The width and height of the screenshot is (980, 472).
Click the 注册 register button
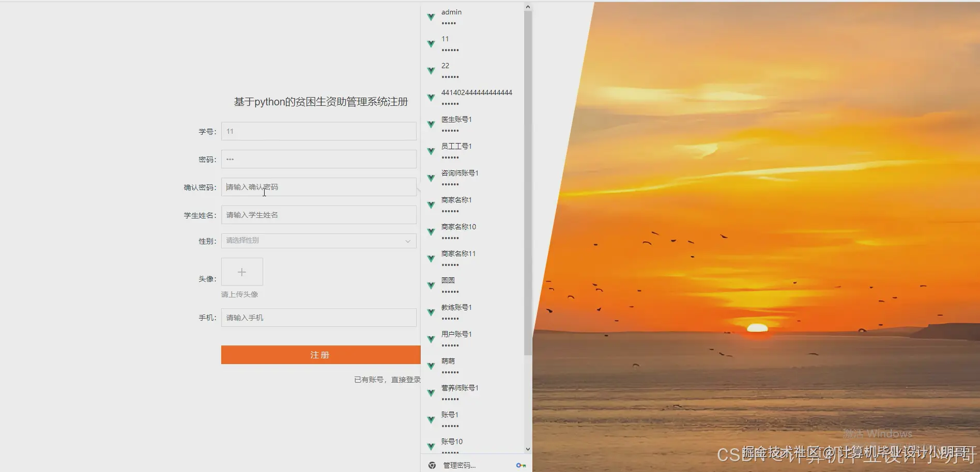[319, 355]
